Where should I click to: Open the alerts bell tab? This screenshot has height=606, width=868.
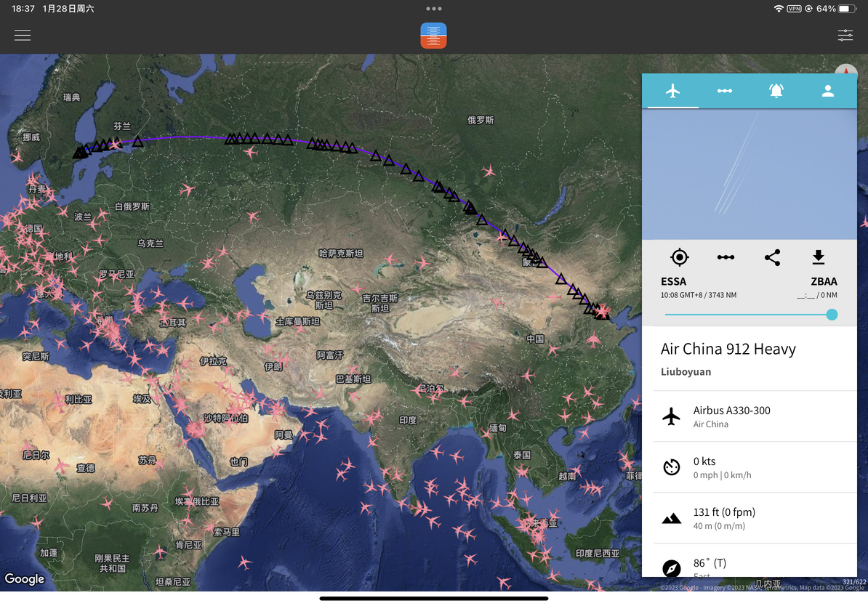tap(776, 91)
